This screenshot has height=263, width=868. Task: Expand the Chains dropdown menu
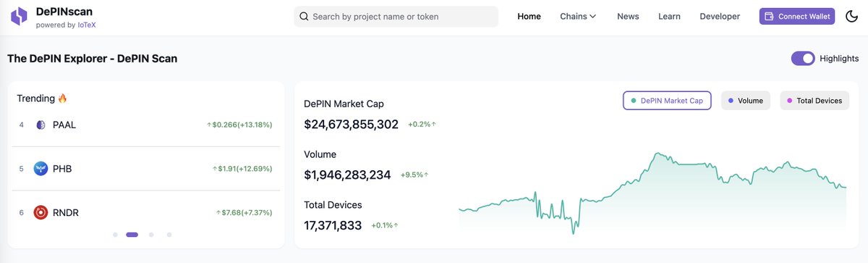[x=579, y=16]
